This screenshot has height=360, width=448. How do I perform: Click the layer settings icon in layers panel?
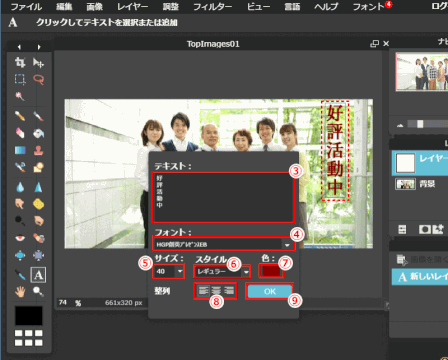[x=402, y=229]
